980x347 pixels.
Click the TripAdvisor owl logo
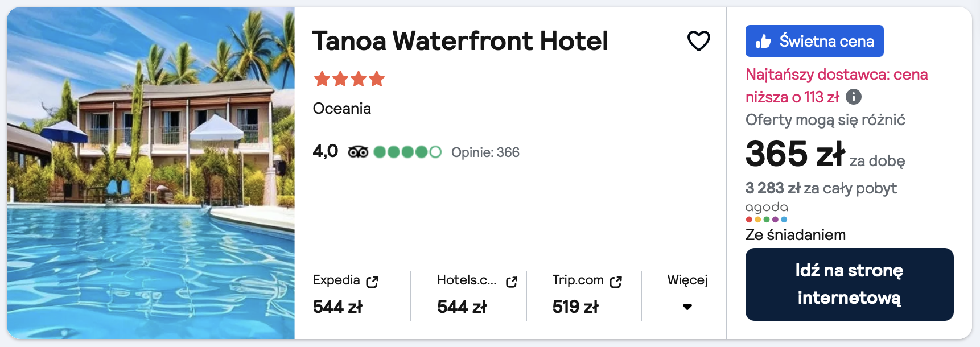[358, 152]
